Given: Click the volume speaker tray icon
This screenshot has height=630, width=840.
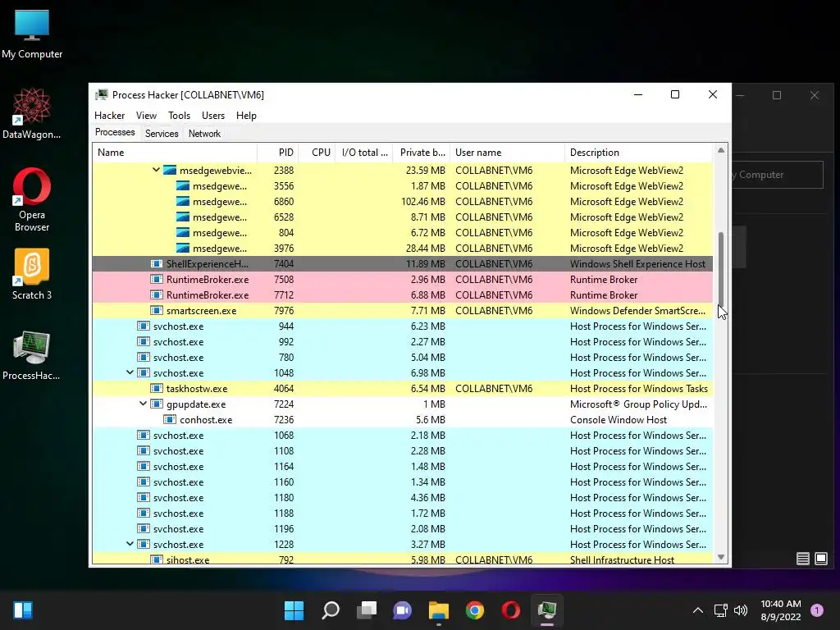Looking at the screenshot, I should (x=741, y=610).
